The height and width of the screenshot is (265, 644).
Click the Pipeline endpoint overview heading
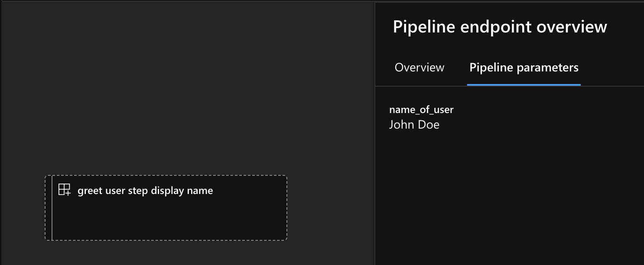point(500,26)
